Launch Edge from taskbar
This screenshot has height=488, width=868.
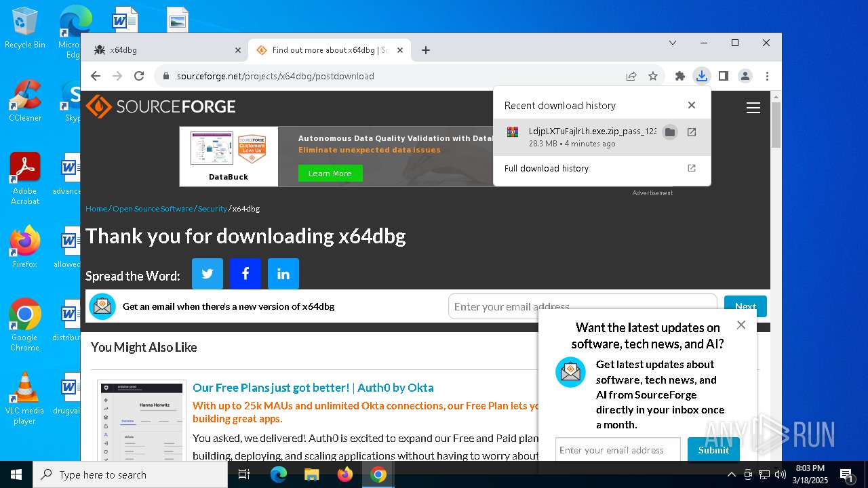point(279,474)
